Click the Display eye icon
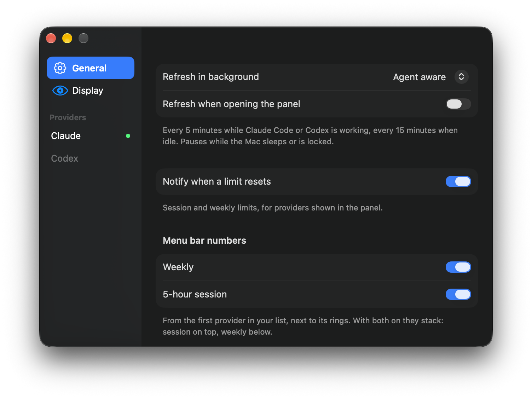Viewport: 532px width, 399px height. pyautogui.click(x=60, y=91)
